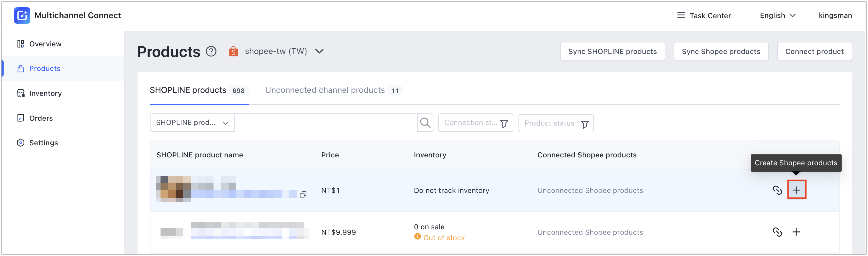This screenshot has height=256, width=868.
Task: Click the 'Price' column header
Action: coord(330,155)
